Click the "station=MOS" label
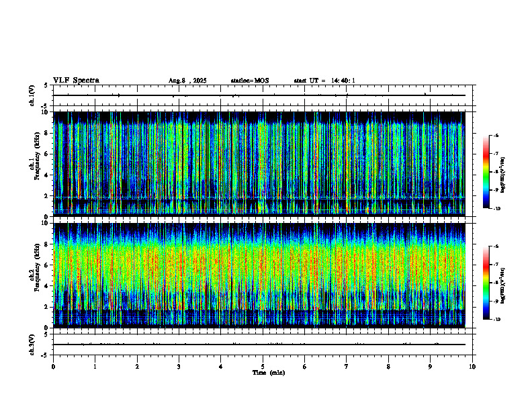This screenshot has height=411, width=532. (x=250, y=81)
